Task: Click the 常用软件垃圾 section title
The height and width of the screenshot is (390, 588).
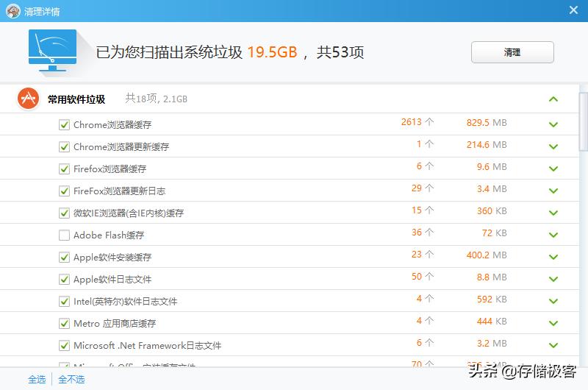Action: pyautogui.click(x=76, y=99)
